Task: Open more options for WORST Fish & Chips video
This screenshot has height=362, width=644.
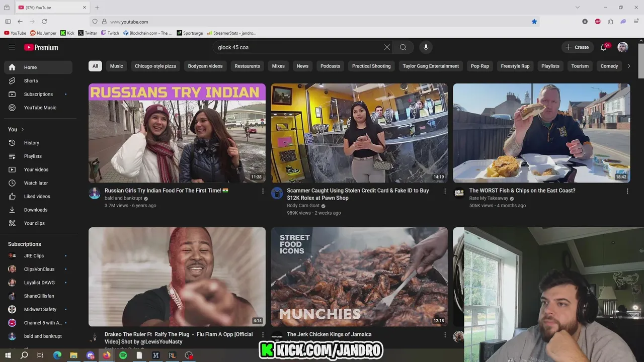Action: tap(627, 191)
